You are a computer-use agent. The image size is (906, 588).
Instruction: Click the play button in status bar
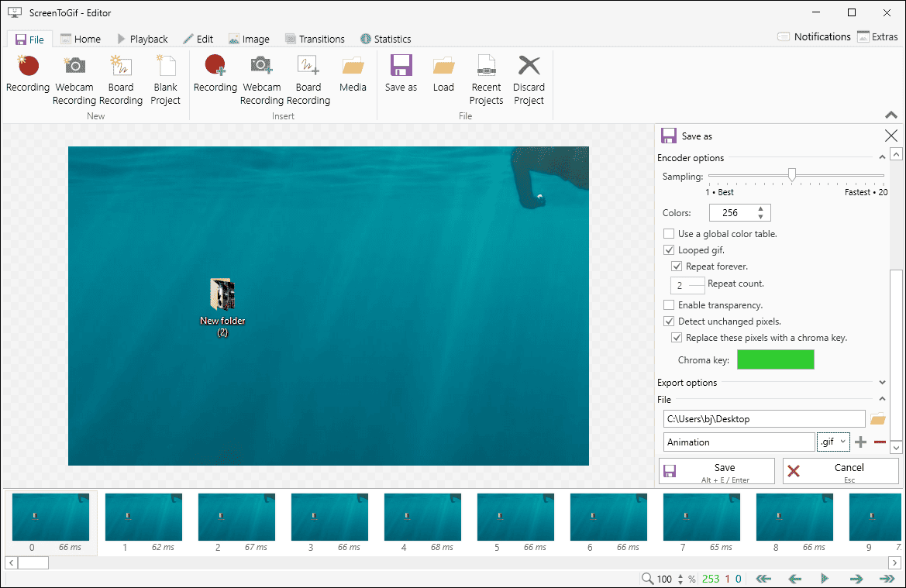(825, 579)
